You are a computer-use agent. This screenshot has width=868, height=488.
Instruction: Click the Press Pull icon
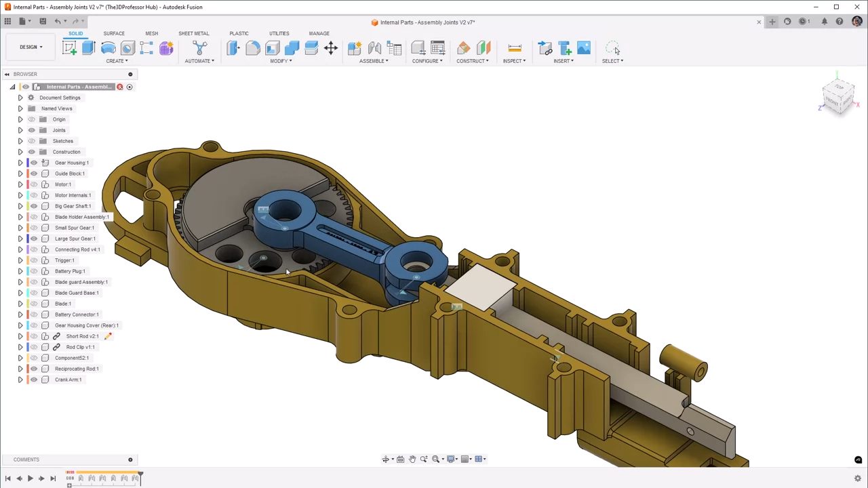coord(233,48)
